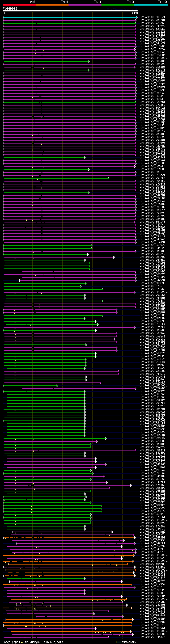170x644 pixels.
Task: Select label UniRef100_C1MWA9
Action: coord(152,532)
